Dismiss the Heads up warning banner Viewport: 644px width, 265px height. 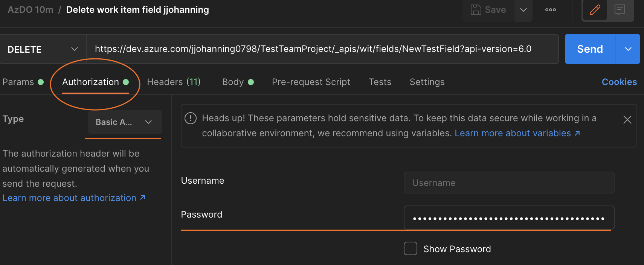[627, 120]
